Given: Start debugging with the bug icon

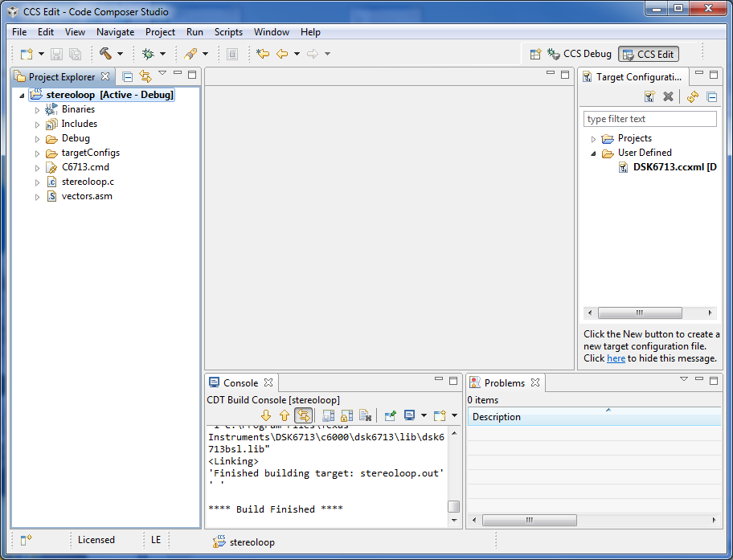Looking at the screenshot, I should tap(148, 54).
